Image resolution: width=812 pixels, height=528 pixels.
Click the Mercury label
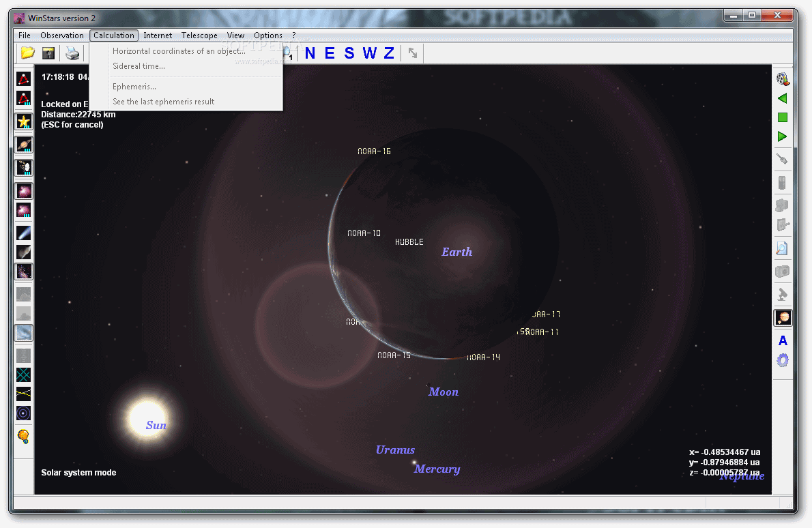(x=437, y=469)
